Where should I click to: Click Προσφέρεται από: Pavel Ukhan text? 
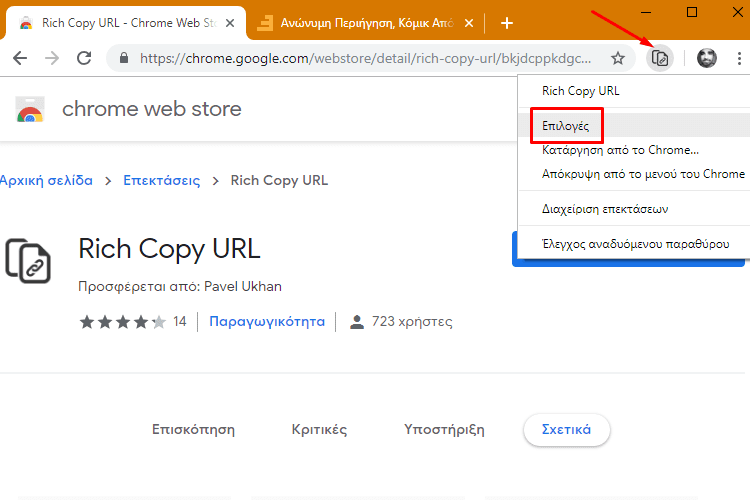[180, 286]
